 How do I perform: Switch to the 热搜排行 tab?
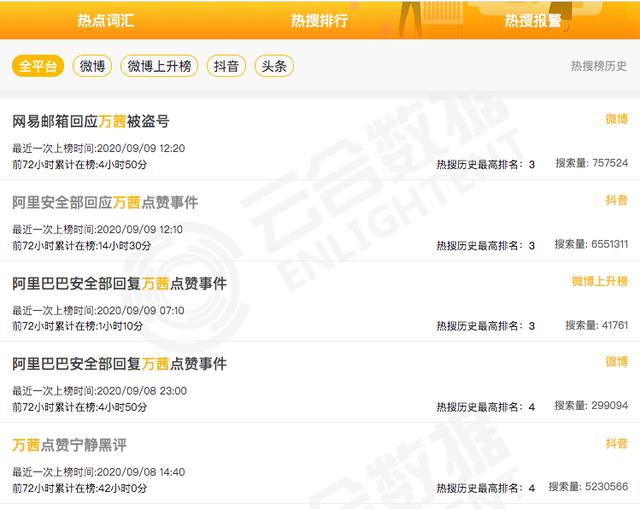(x=319, y=20)
